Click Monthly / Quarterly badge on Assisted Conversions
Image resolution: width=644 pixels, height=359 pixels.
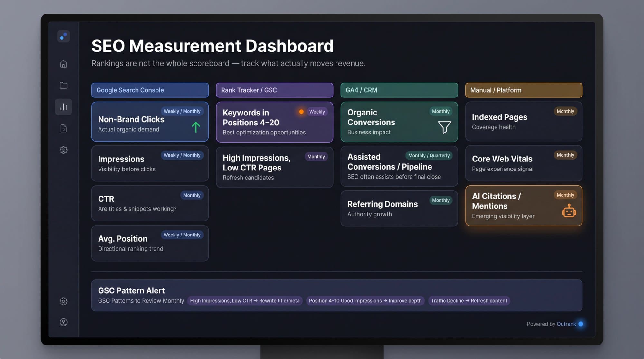tap(429, 155)
